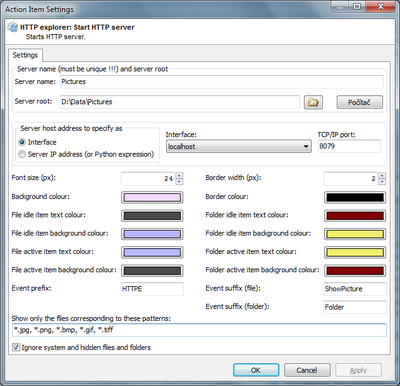400x386 pixels.
Task: Click the greyed Apply button
Action: pos(358,370)
